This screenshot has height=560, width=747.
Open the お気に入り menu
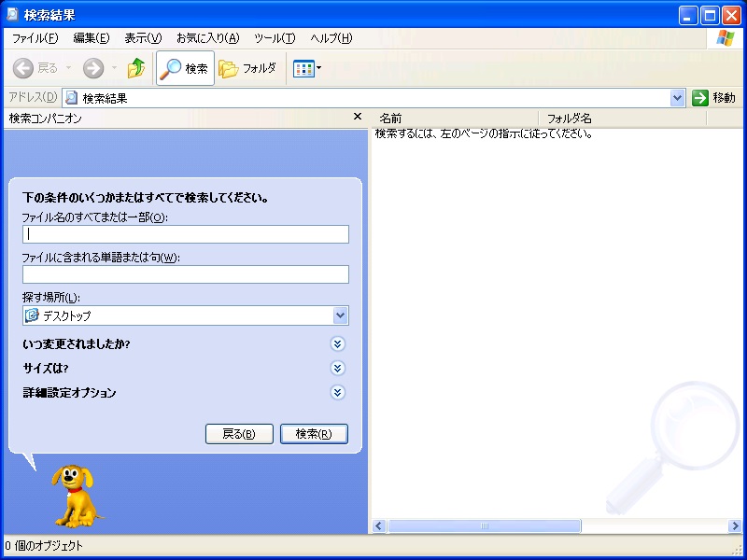click(207, 38)
